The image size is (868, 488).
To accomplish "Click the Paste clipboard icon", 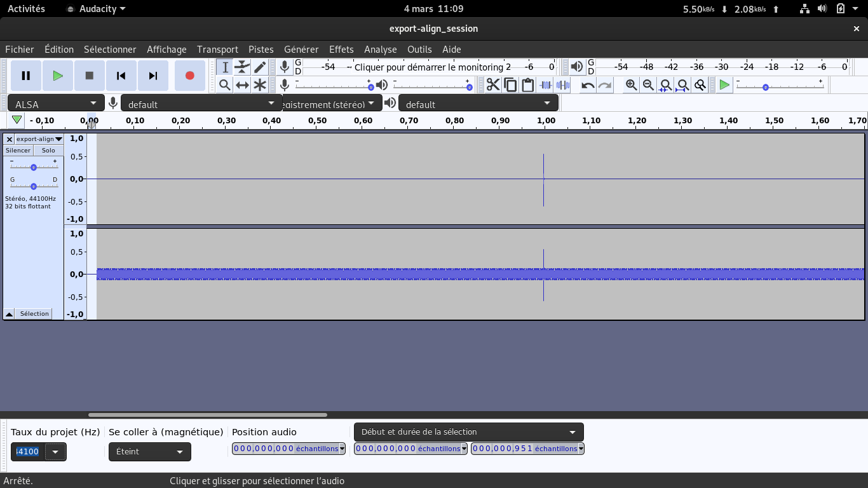I will pos(527,85).
